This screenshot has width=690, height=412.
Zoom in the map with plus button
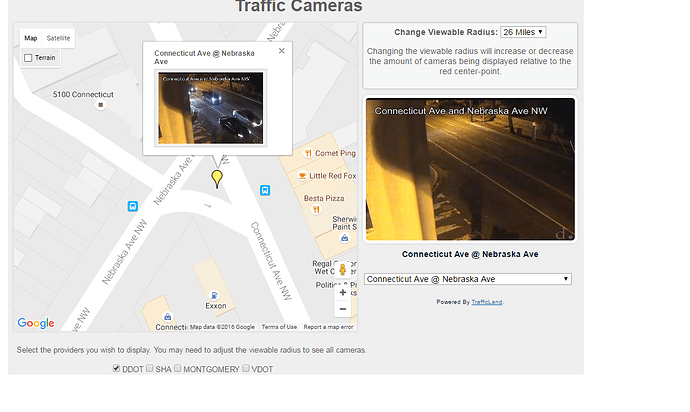343,292
